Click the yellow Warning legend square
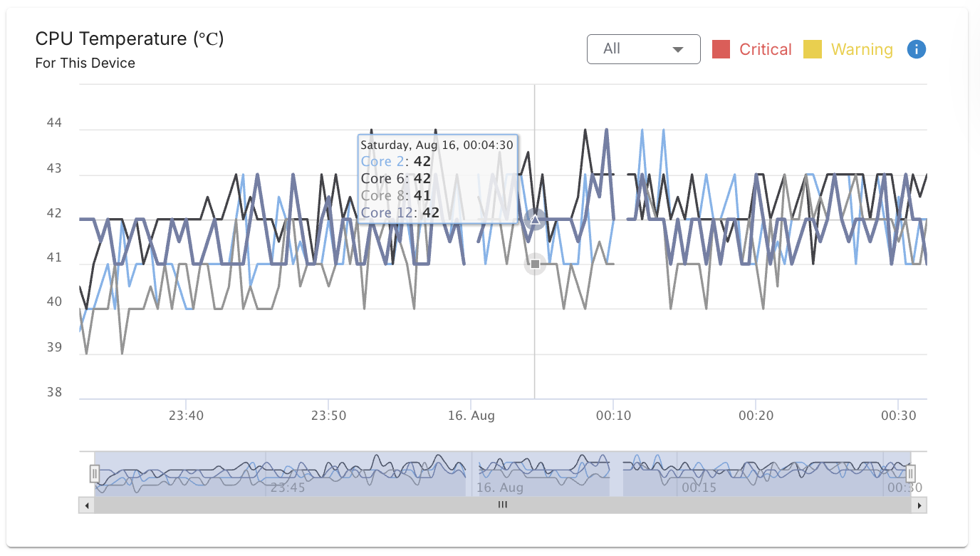The image size is (980, 556). pyautogui.click(x=813, y=49)
